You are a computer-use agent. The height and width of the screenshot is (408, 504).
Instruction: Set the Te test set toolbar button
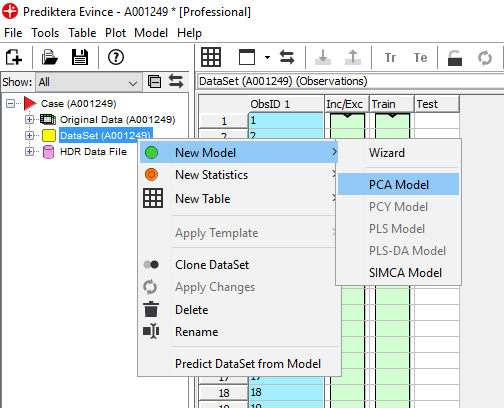coord(420,58)
